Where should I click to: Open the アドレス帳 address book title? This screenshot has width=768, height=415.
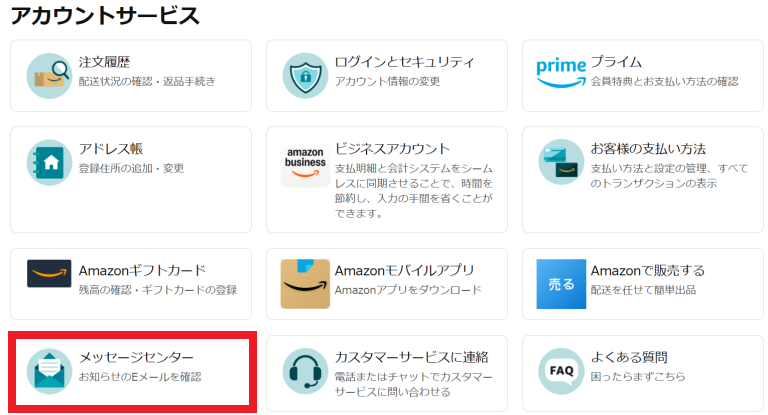(111, 149)
